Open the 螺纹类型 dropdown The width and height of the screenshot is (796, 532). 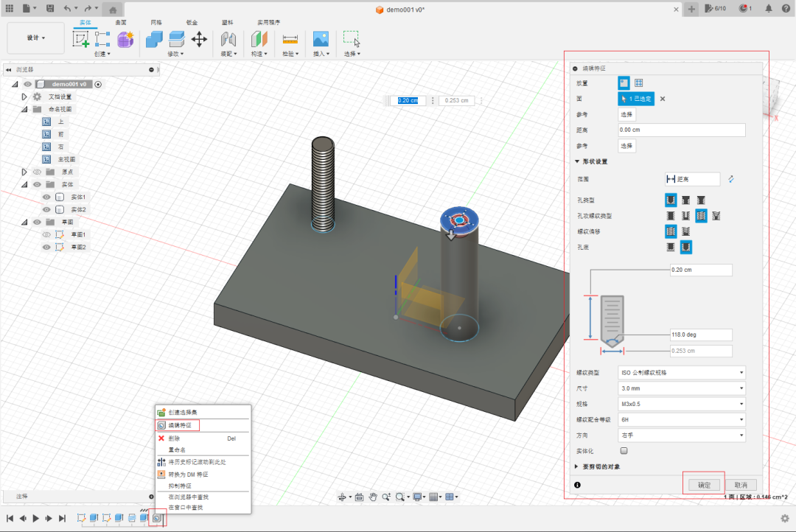click(682, 373)
